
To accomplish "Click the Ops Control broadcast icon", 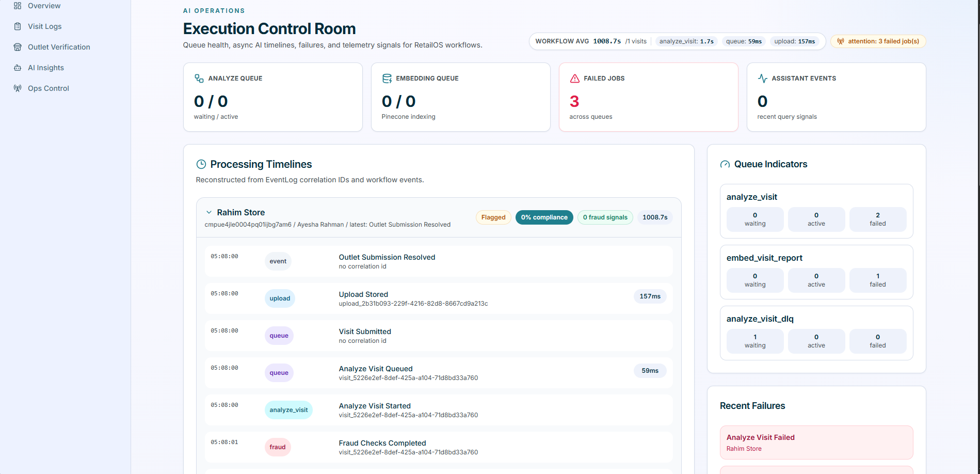I will coord(18,88).
